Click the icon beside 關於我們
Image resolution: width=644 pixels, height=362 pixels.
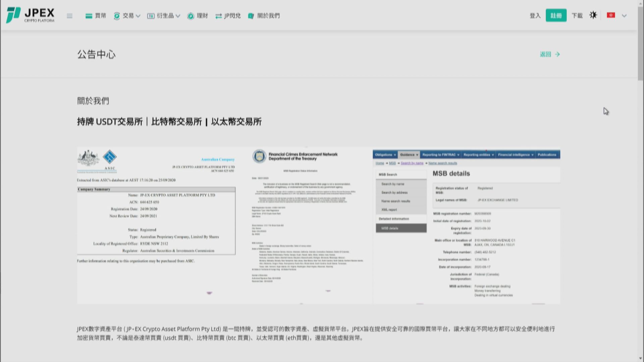coord(251,16)
